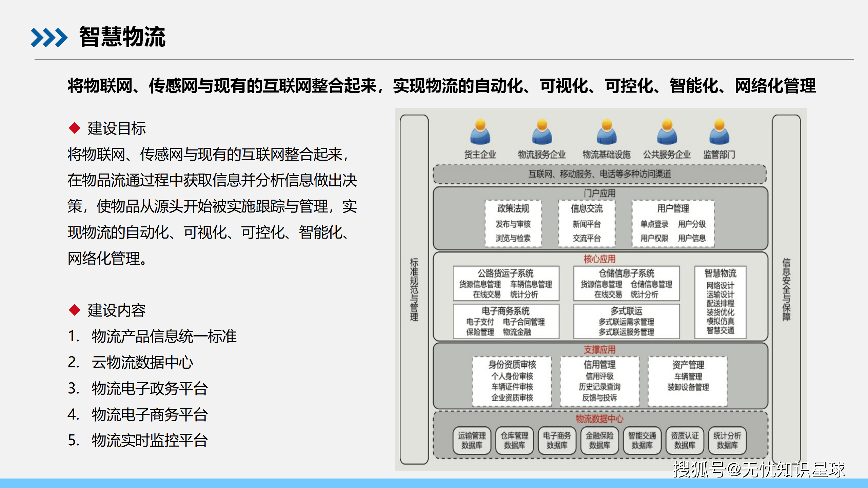The image size is (868, 488).
Task: Click the 政策法规 portal box
Action: 513,223
